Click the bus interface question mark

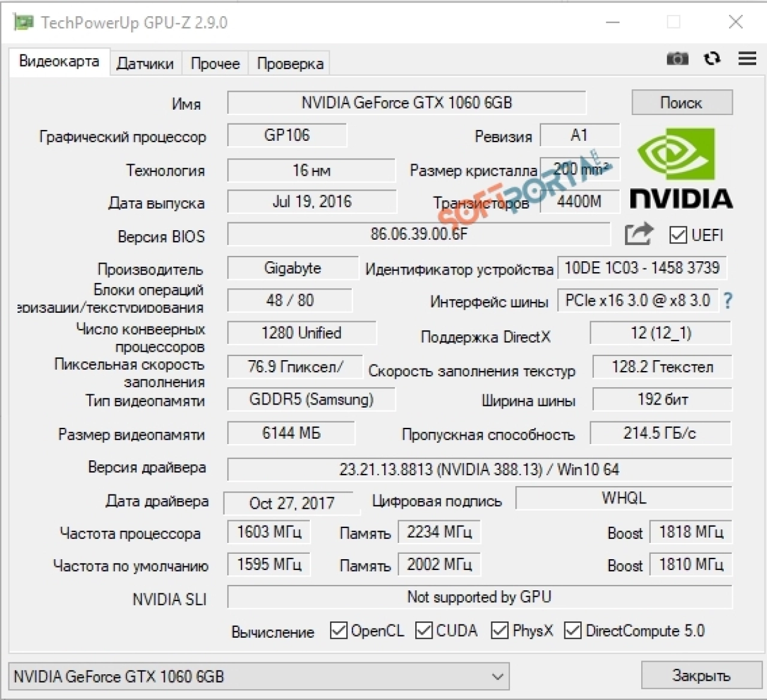click(x=727, y=300)
